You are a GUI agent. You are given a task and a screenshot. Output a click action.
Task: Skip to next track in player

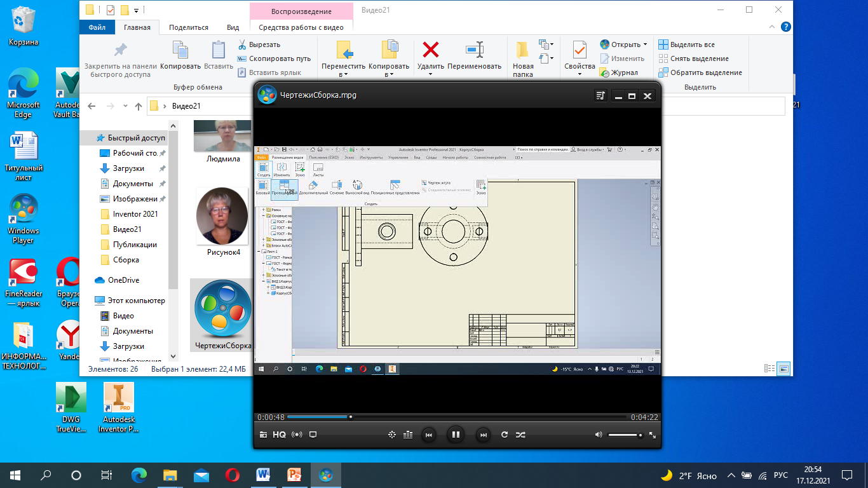point(483,435)
